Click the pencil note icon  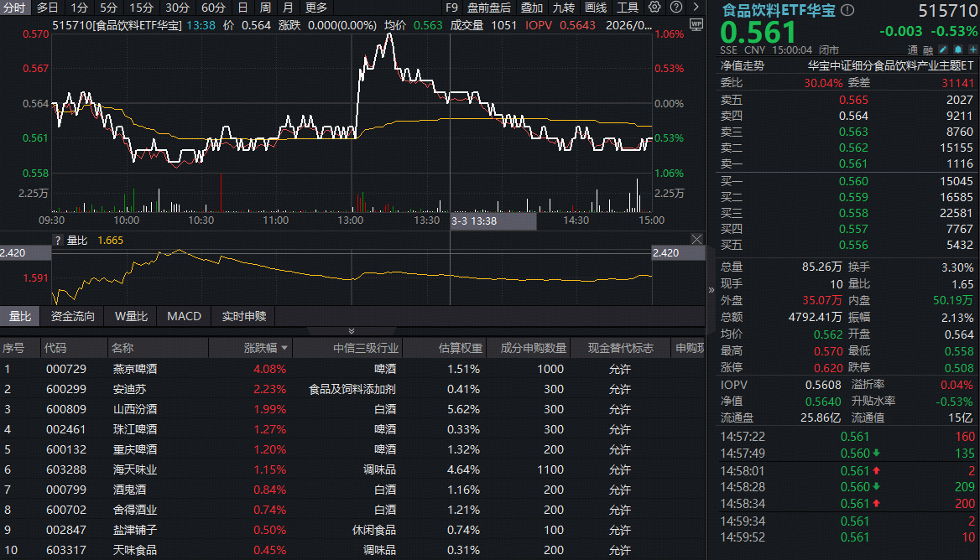(x=942, y=50)
